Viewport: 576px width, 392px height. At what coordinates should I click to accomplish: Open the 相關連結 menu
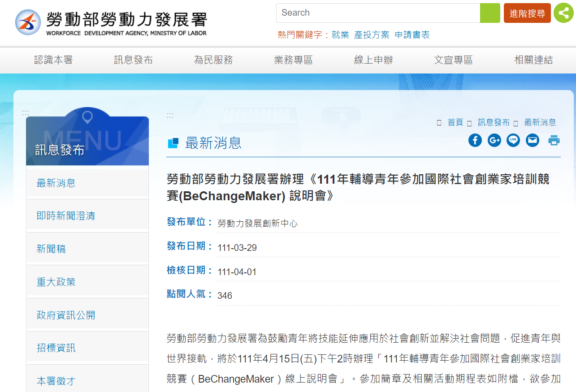pyautogui.click(x=533, y=60)
